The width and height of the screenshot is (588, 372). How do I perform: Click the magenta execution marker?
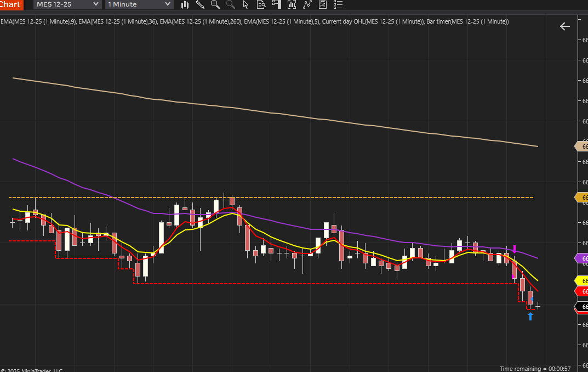click(x=515, y=249)
